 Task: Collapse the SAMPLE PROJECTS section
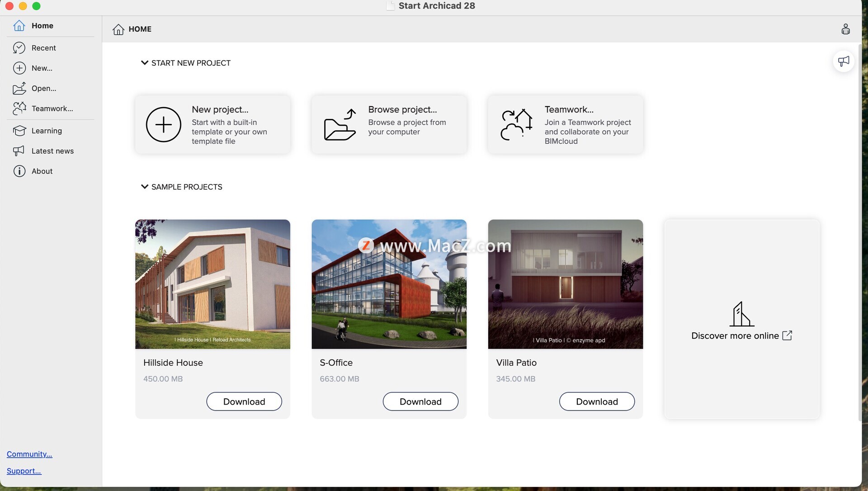coord(145,187)
